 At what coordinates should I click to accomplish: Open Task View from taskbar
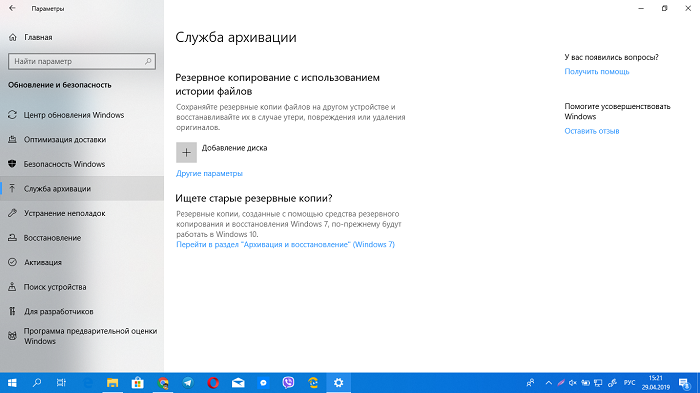click(61, 383)
